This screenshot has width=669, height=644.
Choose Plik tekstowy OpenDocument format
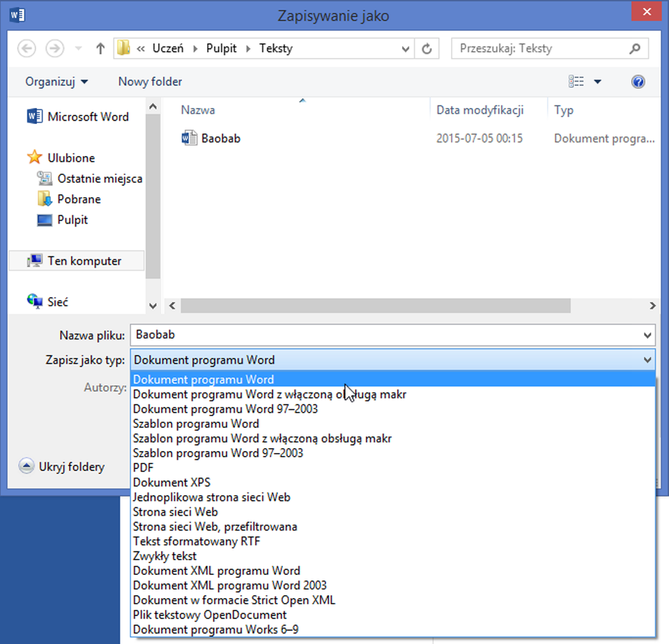click(392, 615)
